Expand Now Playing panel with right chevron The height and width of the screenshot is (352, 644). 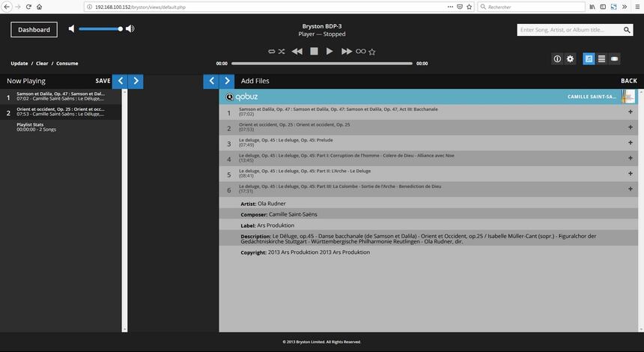point(136,81)
